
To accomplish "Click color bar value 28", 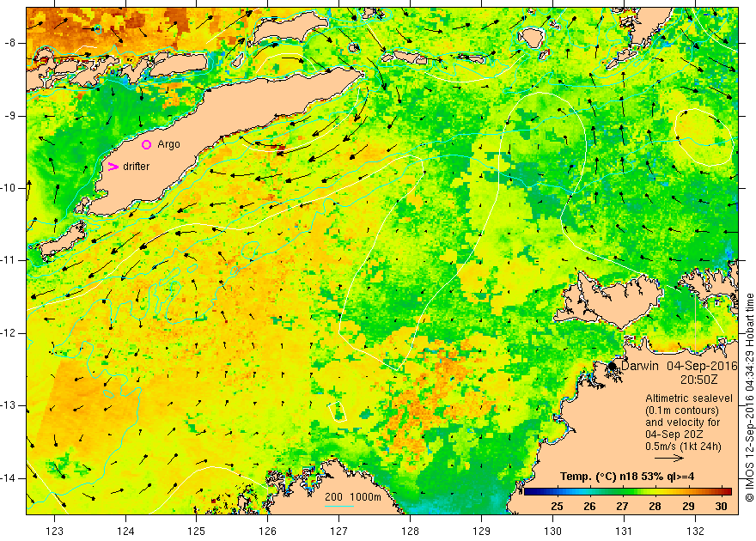I will tap(655, 506).
